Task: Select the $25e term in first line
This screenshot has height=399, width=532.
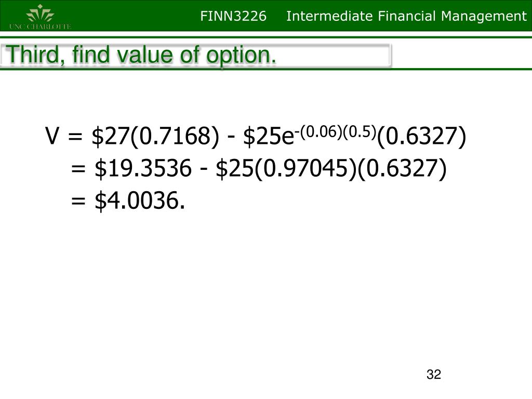Action: pyautogui.click(x=268, y=136)
